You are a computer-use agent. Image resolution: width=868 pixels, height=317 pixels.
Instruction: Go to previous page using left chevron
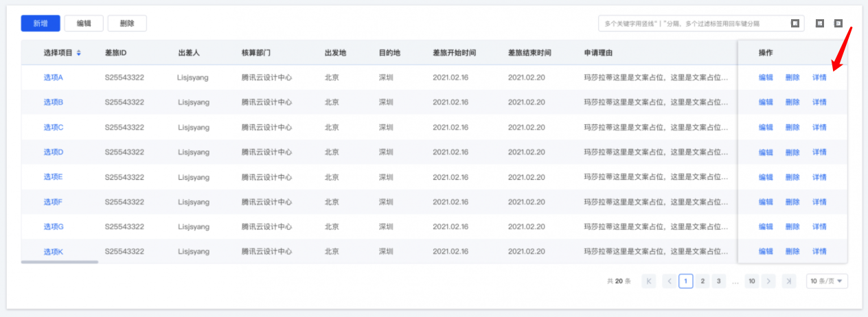(668, 281)
